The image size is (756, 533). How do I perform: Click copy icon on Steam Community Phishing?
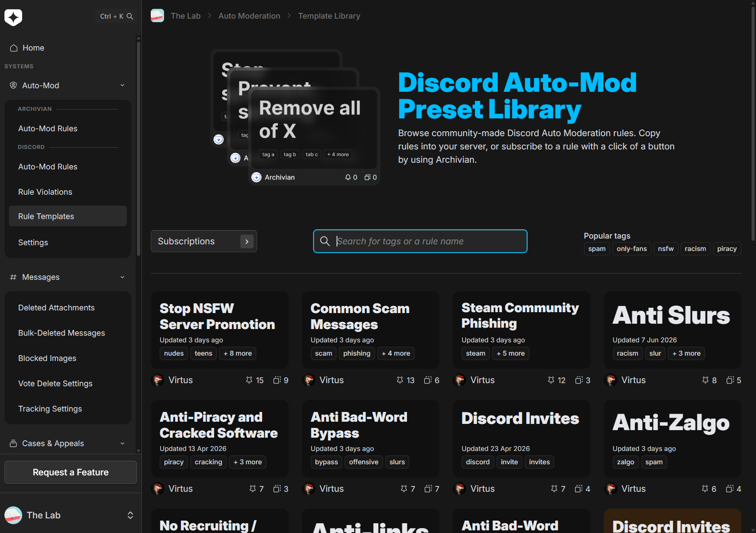(579, 380)
